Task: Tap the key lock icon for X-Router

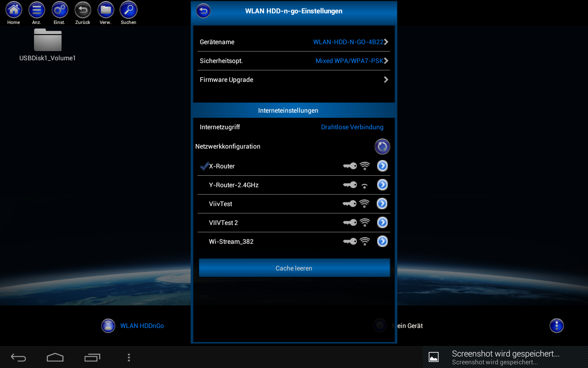Action: 350,166
